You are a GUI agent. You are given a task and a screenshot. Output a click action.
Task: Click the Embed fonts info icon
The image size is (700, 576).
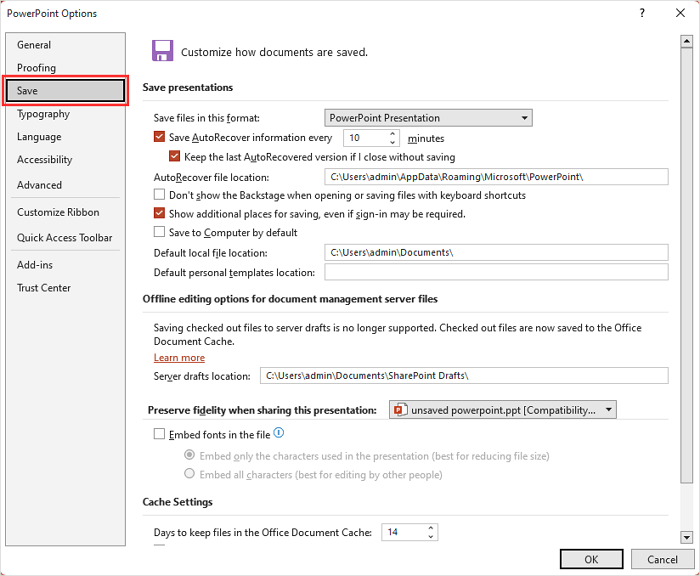(279, 433)
